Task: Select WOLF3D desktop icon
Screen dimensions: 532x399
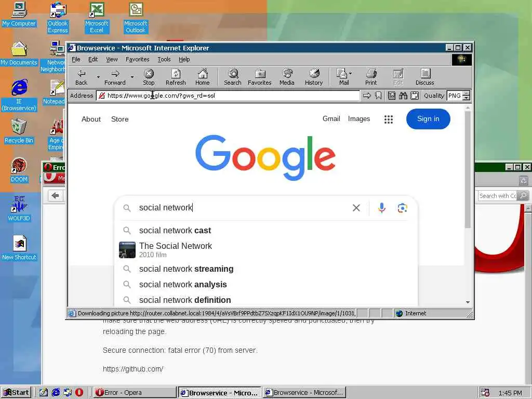Action: (19, 209)
